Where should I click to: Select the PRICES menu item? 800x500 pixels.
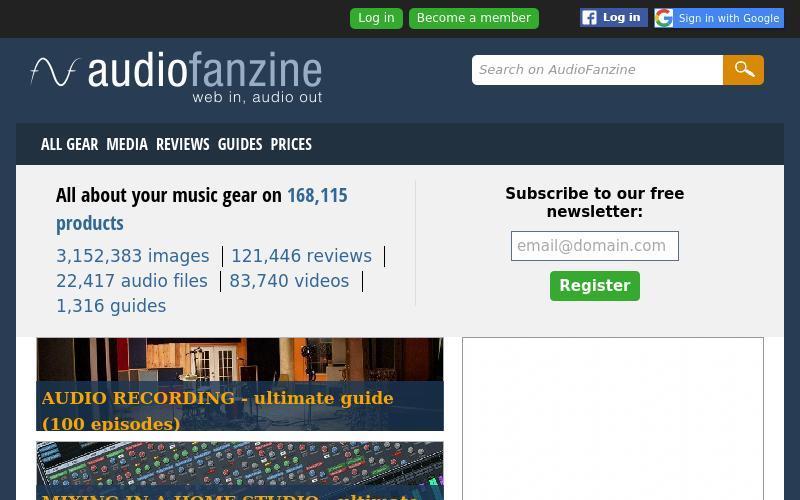pyautogui.click(x=291, y=144)
